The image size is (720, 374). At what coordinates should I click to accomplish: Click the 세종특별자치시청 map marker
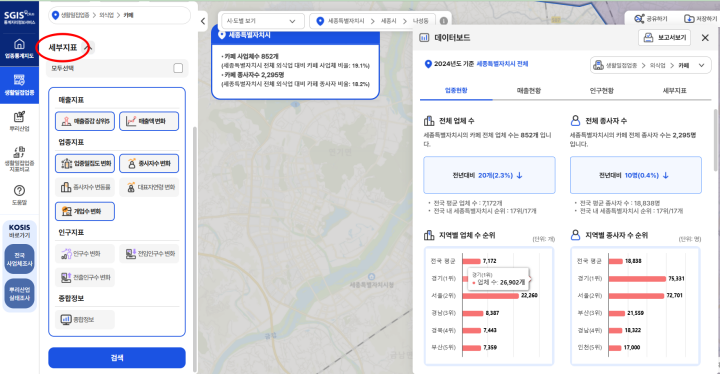click(371, 277)
